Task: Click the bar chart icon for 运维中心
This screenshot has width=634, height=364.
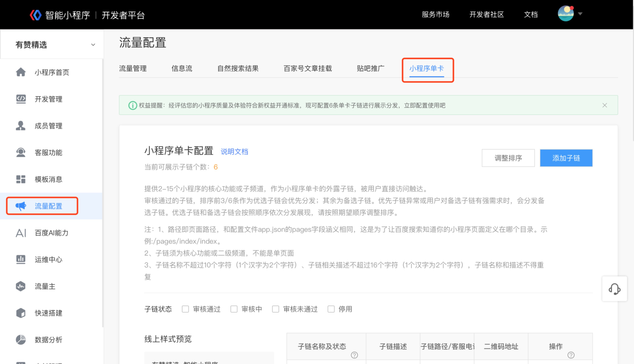Action: [x=20, y=259]
